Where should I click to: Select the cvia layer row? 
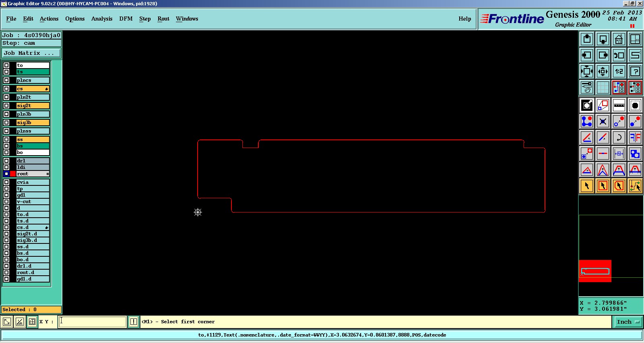pyautogui.click(x=33, y=182)
